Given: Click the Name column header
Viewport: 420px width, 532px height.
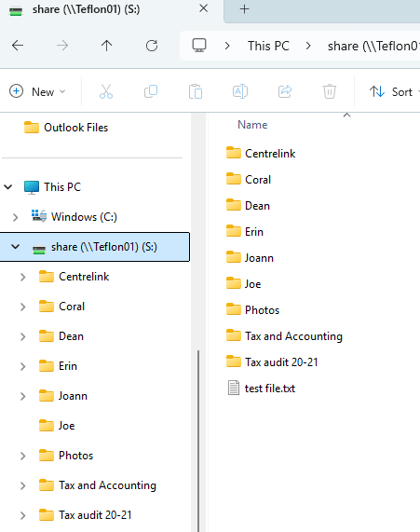Looking at the screenshot, I should click(x=252, y=125).
